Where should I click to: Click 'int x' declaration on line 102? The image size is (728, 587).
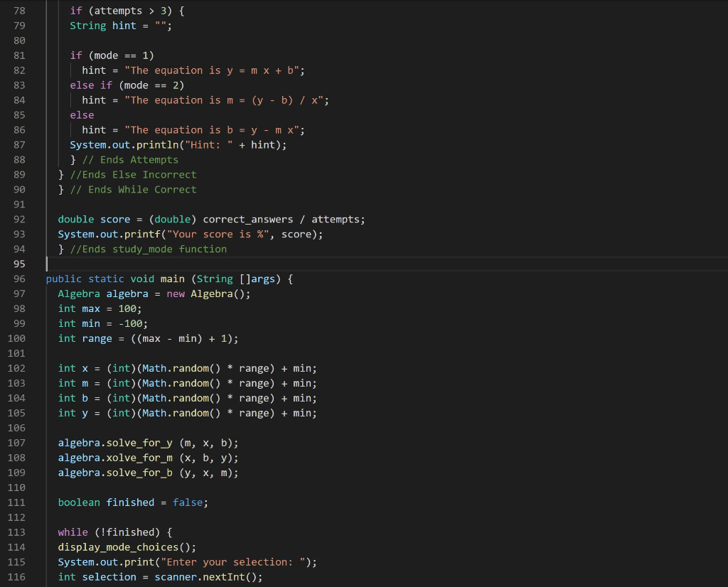(73, 368)
